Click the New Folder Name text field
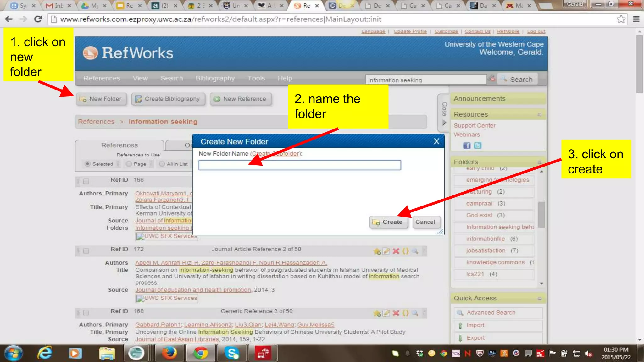The width and height of the screenshot is (644, 362). tap(300, 165)
